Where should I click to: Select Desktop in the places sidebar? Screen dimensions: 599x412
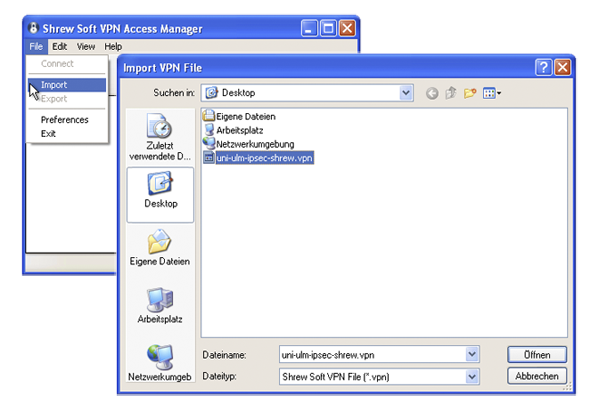click(160, 195)
